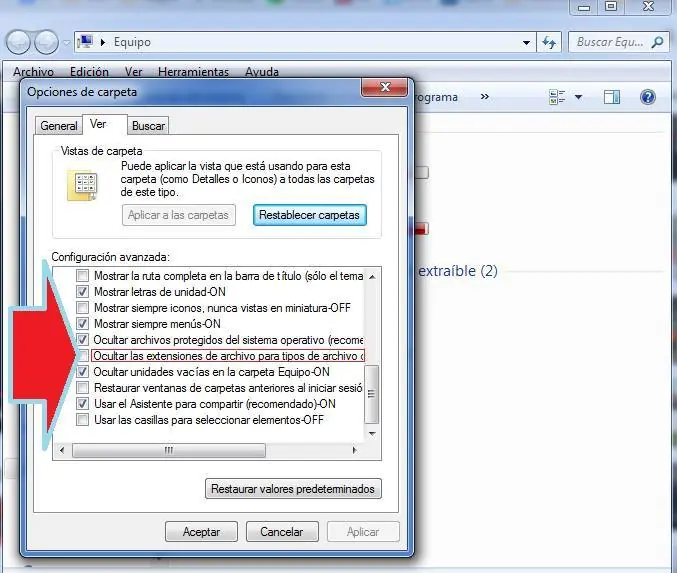Click the settings list scroll down arrow
Image resolution: width=677 pixels, height=573 pixels.
pos(372,434)
